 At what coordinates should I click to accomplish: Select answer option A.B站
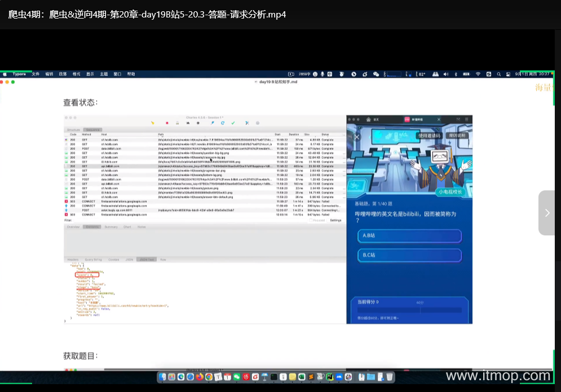(409, 236)
